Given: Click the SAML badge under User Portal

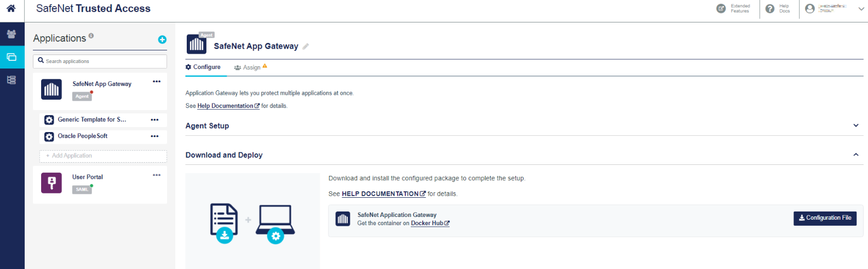Looking at the screenshot, I should pos(82,190).
